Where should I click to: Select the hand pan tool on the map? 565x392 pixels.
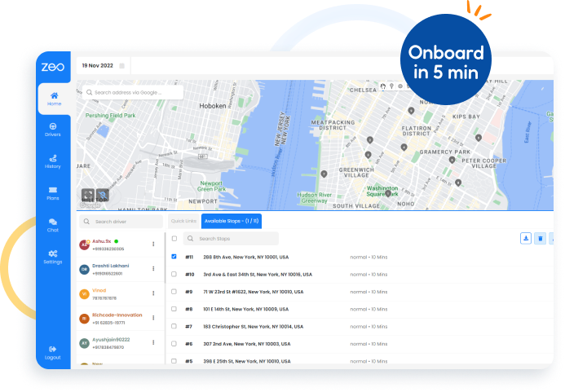[383, 86]
